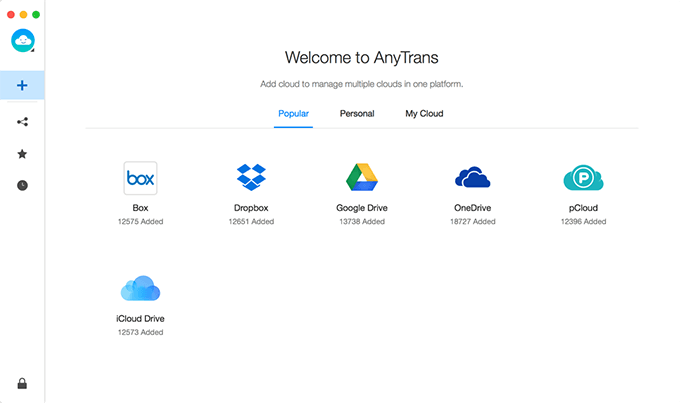Open the starred Favorites section
680x403 pixels.
22,154
